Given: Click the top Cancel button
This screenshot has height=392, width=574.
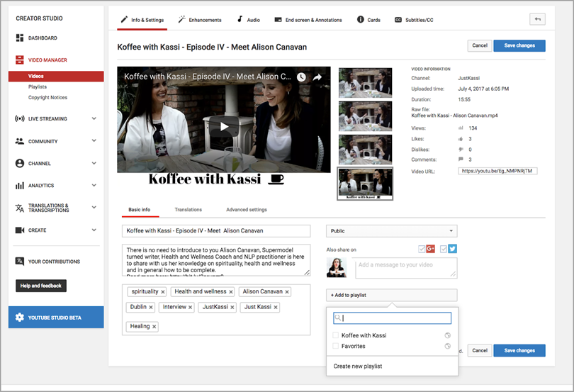Looking at the screenshot, I should click(480, 45).
